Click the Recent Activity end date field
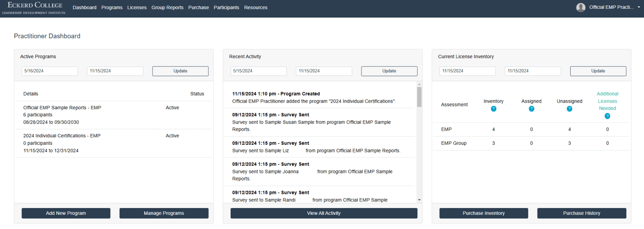This screenshot has height=229, width=644. [324, 71]
